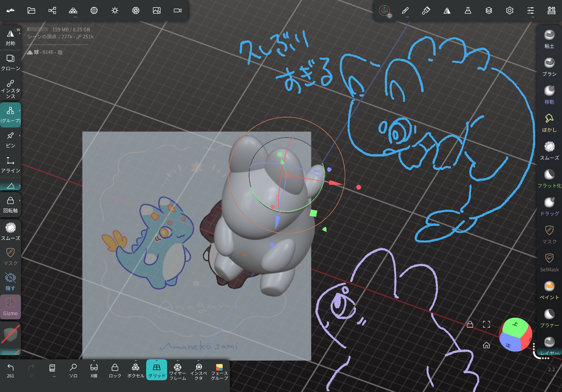Toggle X線 (X-ray) mode
The width and height of the screenshot is (562, 392).
94,370
